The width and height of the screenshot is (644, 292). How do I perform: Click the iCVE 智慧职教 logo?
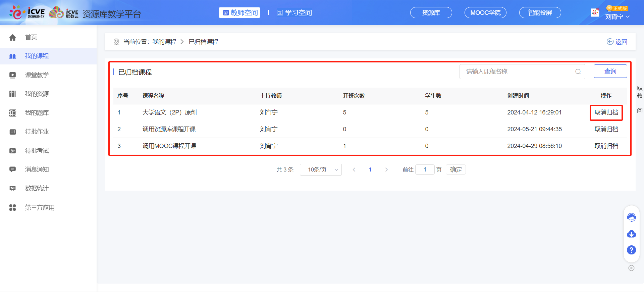27,12
